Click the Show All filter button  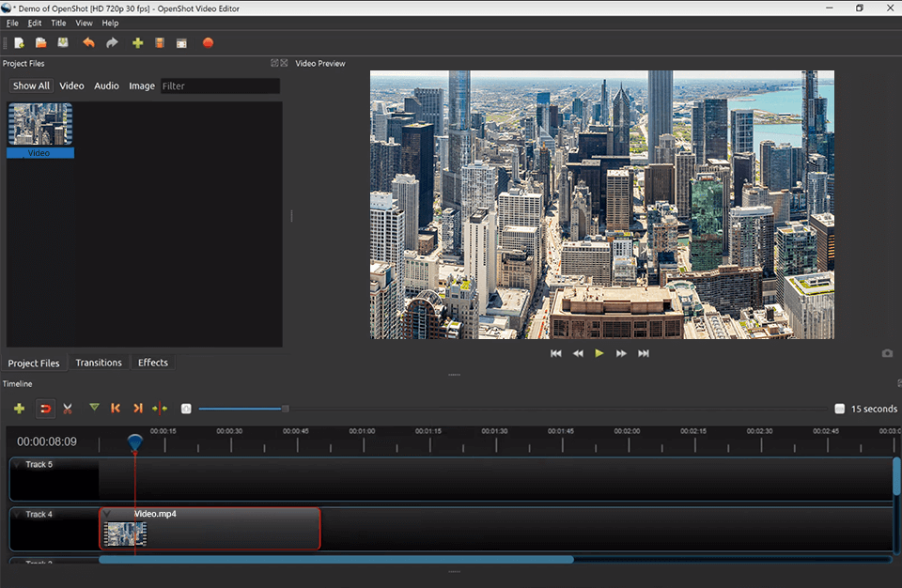tap(30, 85)
